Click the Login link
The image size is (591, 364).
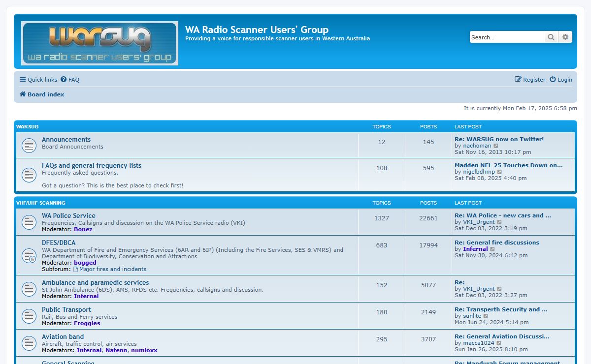pos(561,80)
